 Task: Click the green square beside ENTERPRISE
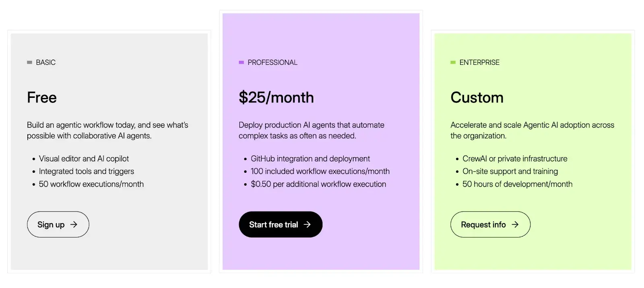click(x=453, y=62)
